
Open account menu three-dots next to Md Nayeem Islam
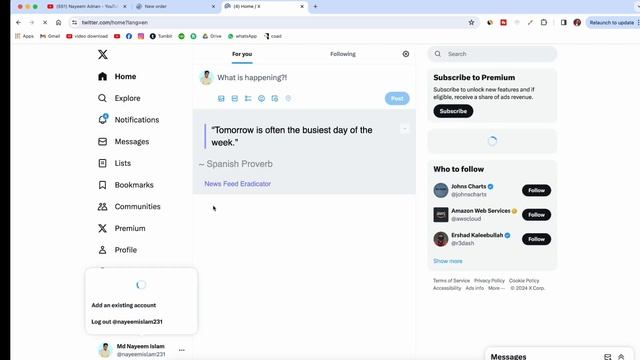point(182,350)
